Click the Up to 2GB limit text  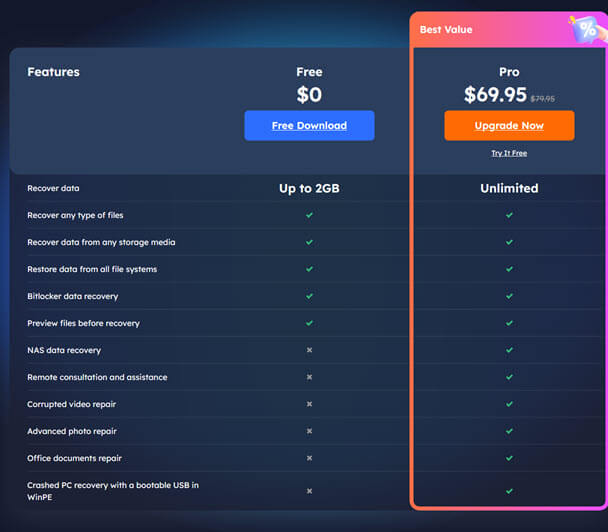(x=309, y=188)
